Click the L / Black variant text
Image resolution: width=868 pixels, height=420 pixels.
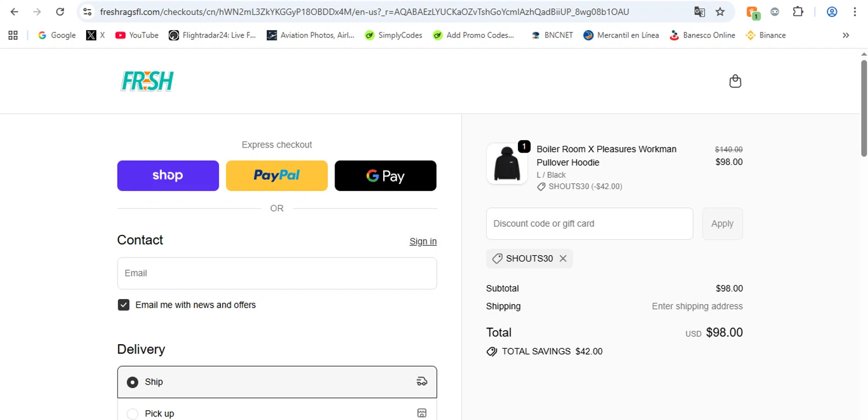pos(551,175)
